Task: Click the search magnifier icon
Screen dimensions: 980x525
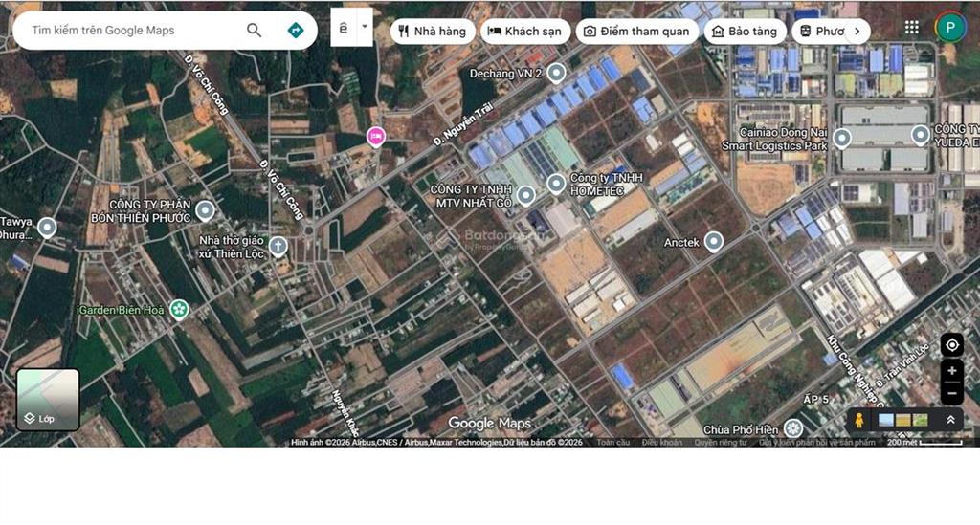Action: pos(254,30)
